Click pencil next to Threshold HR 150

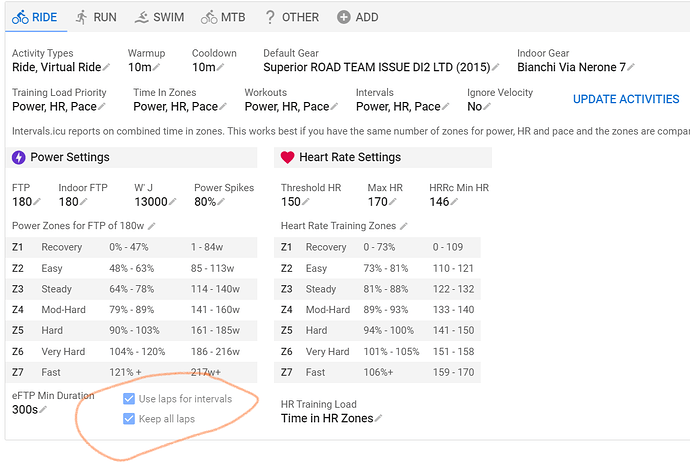click(305, 202)
